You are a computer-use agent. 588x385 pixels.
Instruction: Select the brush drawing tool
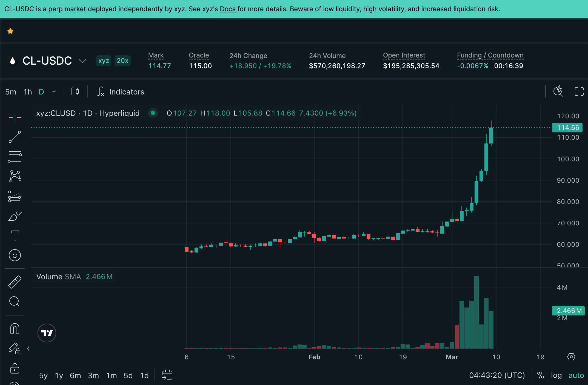tap(15, 216)
